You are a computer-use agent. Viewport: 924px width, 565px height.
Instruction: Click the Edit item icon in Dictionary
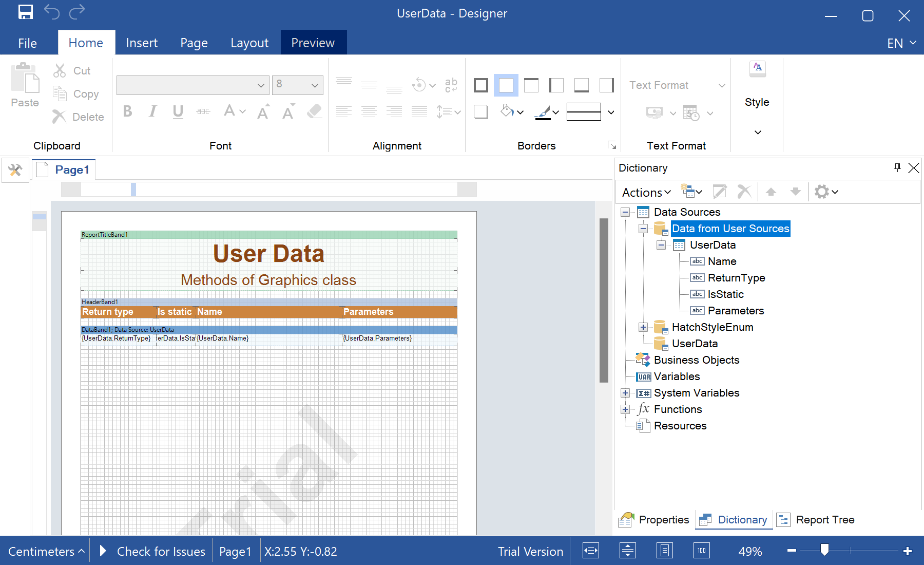(720, 192)
